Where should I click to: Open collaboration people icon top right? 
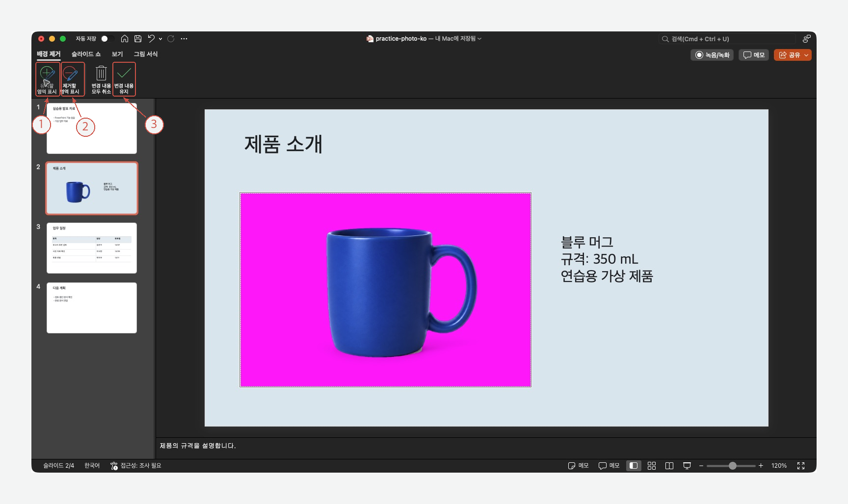point(806,39)
